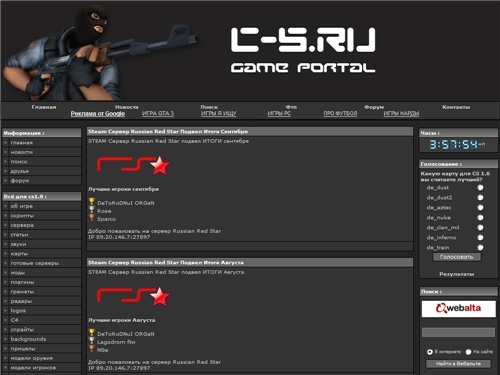Open the 'ИГРЫ КАРДЫ' ad link

(x=401, y=114)
